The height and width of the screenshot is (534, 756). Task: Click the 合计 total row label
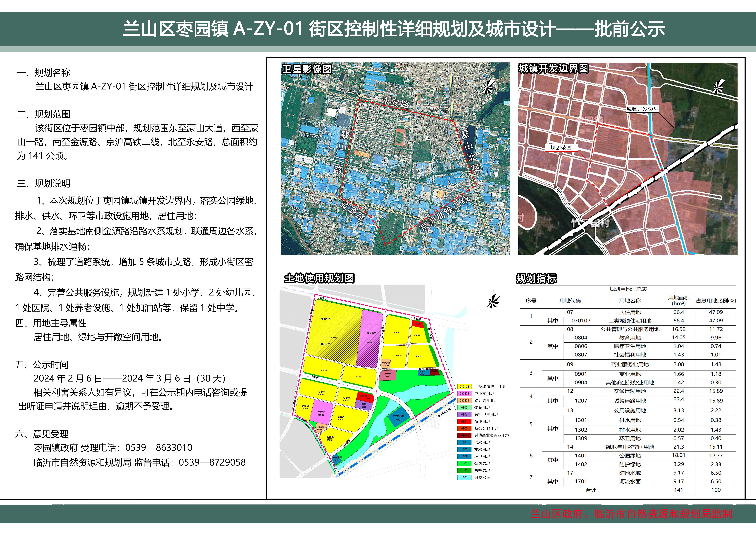coord(591,490)
